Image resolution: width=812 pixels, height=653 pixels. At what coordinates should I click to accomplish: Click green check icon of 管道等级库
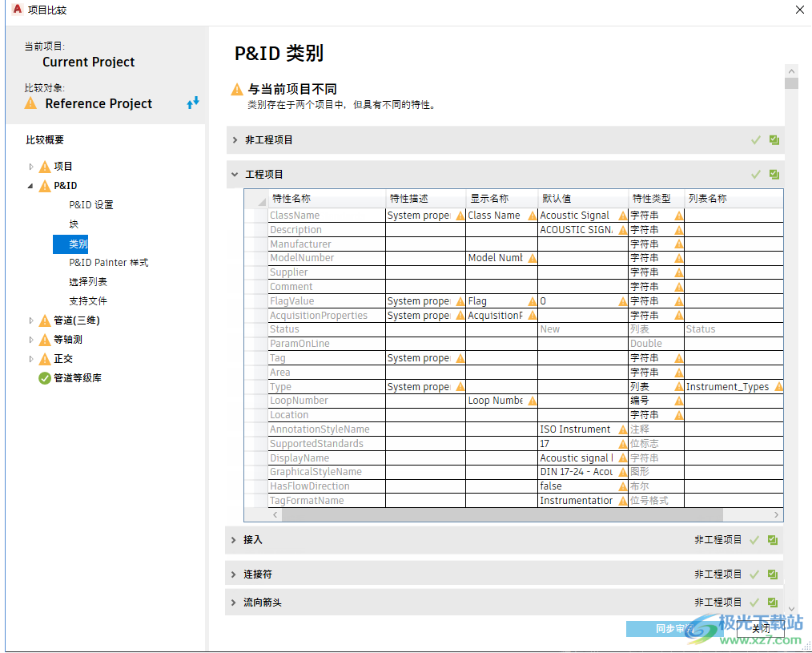pos(45,378)
